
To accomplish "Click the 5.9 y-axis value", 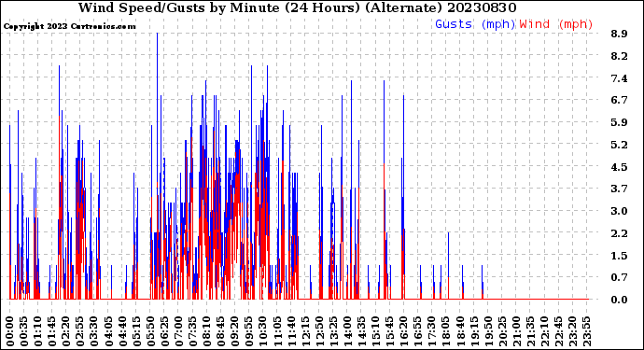I will click(619, 122).
